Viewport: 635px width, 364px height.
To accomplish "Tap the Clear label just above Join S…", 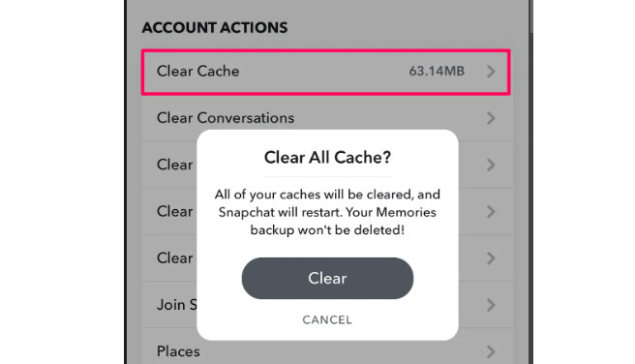I will pos(174,258).
